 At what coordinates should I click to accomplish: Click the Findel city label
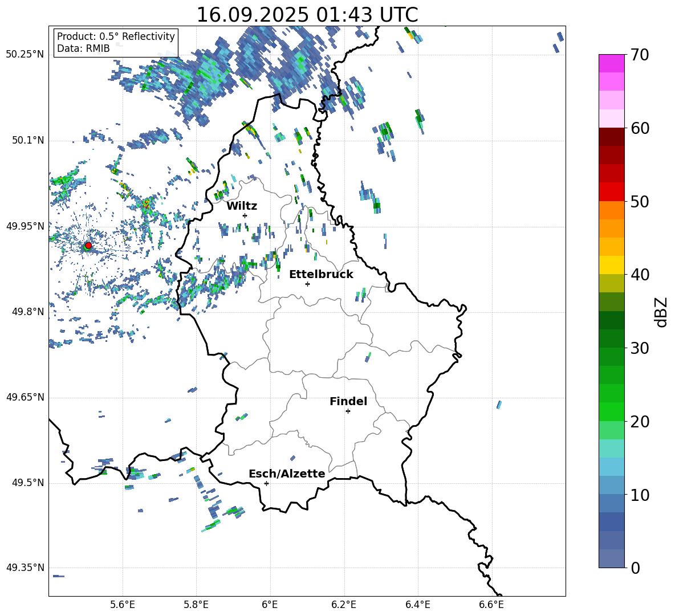coord(348,401)
